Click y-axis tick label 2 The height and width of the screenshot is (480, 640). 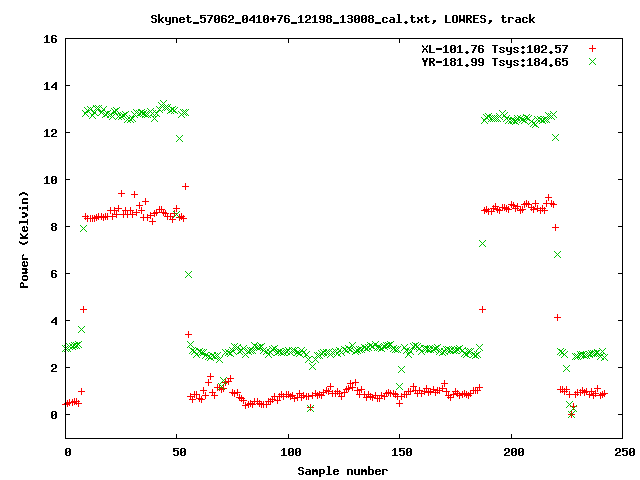54,368
